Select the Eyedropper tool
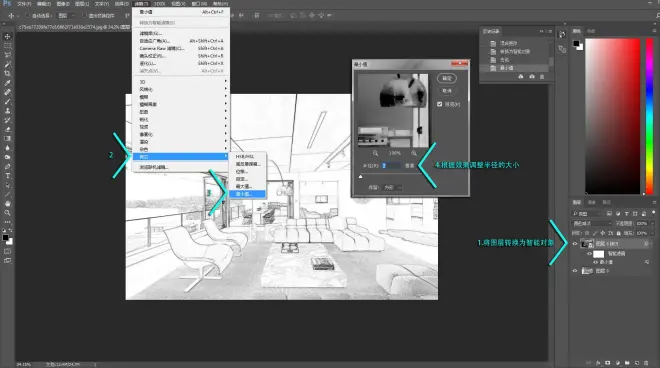The height and width of the screenshot is (368, 660). [8, 83]
